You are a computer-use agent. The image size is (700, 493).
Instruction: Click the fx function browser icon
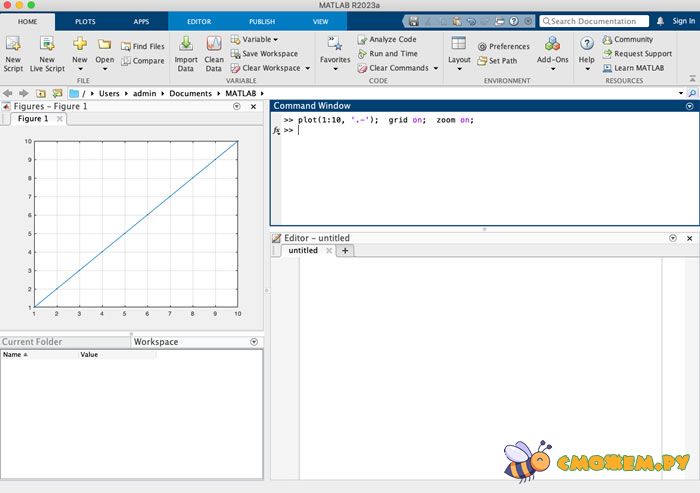click(277, 131)
